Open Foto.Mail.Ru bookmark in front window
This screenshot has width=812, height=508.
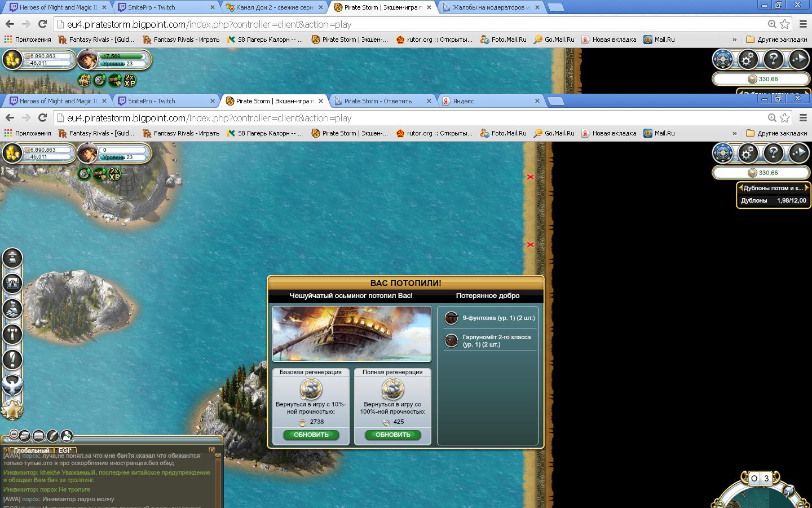pyautogui.click(x=503, y=133)
